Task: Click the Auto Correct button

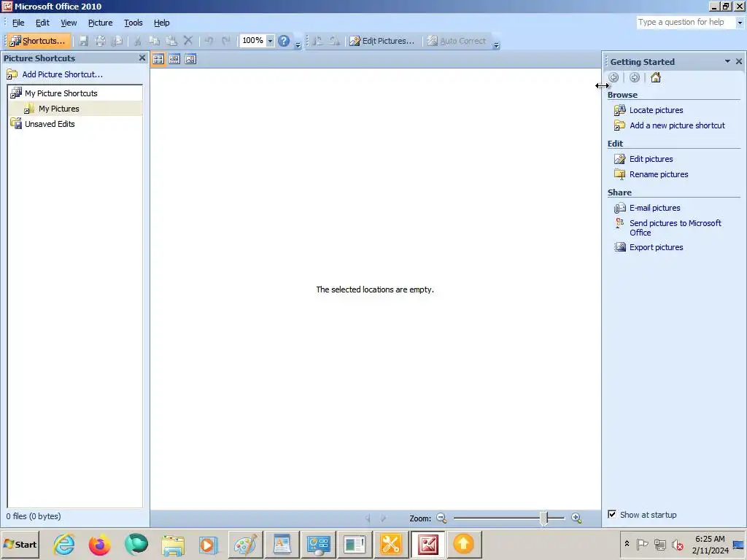Action: click(457, 41)
